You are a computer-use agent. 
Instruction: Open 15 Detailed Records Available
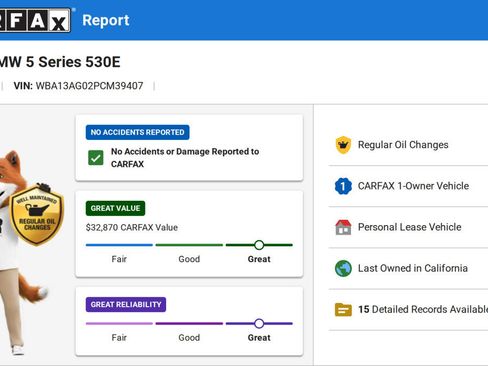[x=408, y=310]
